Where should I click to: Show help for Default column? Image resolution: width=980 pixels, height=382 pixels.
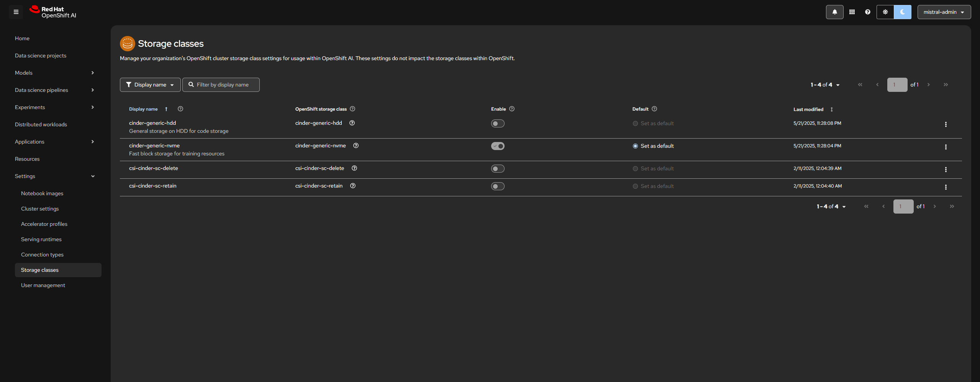click(654, 109)
